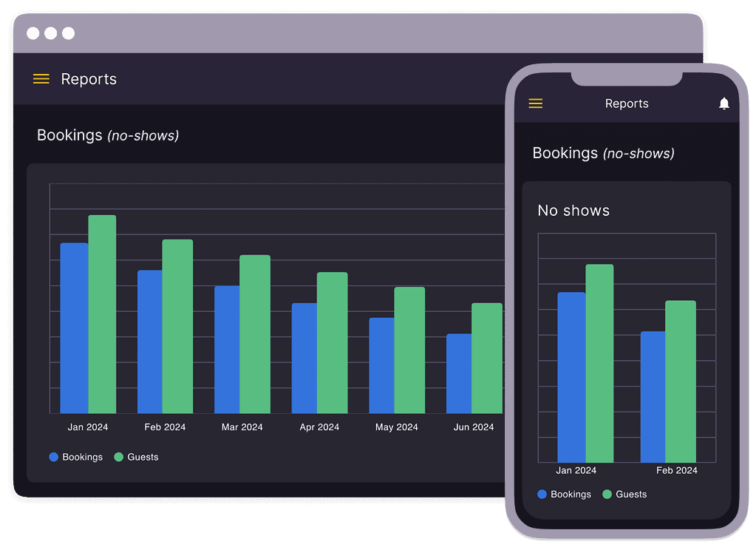Click the Apr 2024 axis label on desktop
The width and height of the screenshot is (756, 547).
coord(319,427)
